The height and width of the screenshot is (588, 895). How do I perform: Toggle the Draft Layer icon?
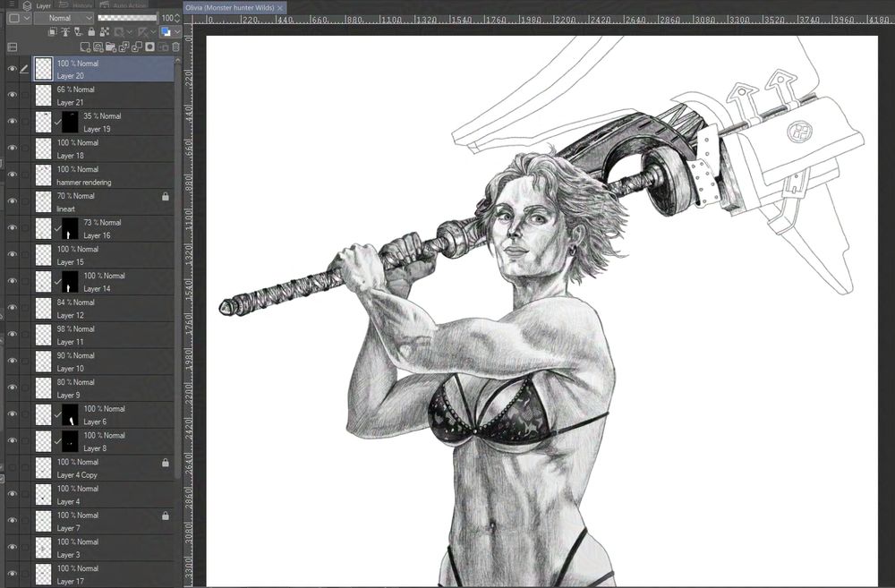(78, 32)
